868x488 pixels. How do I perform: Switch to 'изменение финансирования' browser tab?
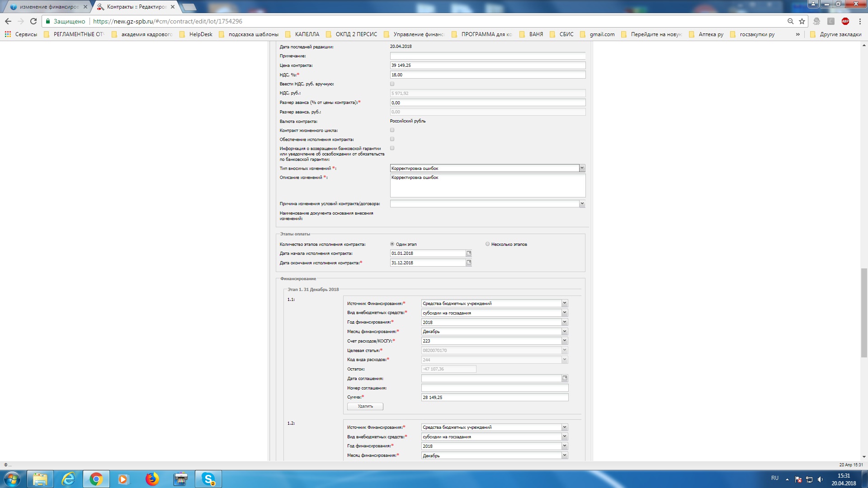click(48, 7)
